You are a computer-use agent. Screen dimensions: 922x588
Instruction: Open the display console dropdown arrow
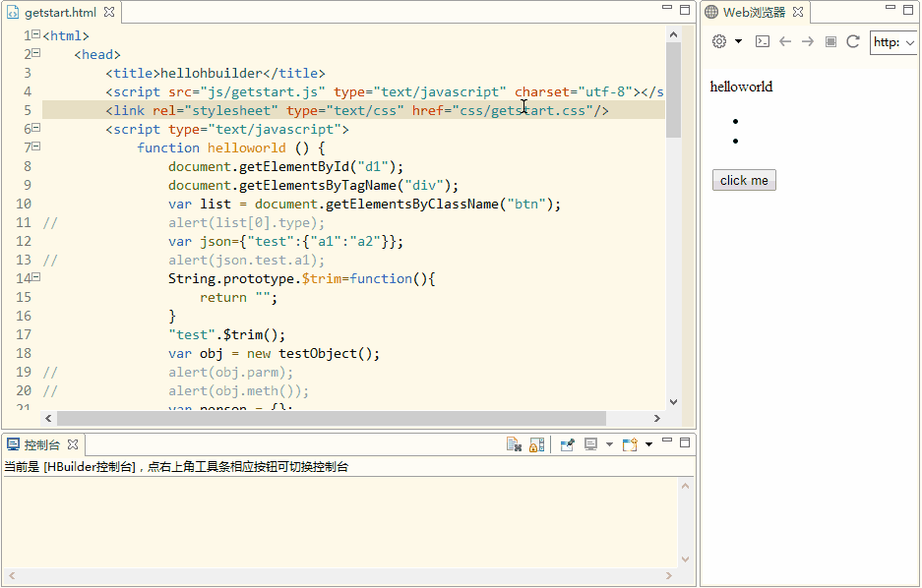[609, 444]
